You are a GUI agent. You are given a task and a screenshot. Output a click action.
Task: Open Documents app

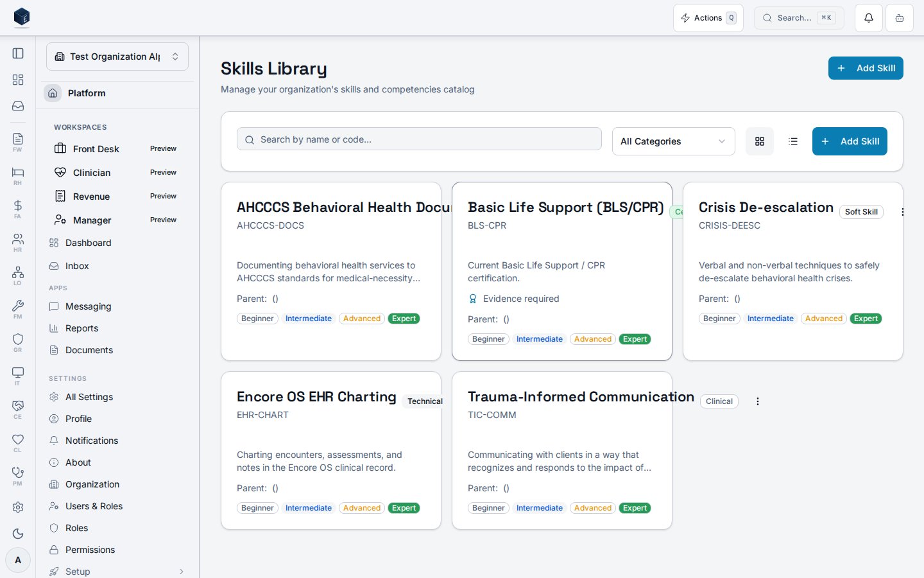coord(117,350)
